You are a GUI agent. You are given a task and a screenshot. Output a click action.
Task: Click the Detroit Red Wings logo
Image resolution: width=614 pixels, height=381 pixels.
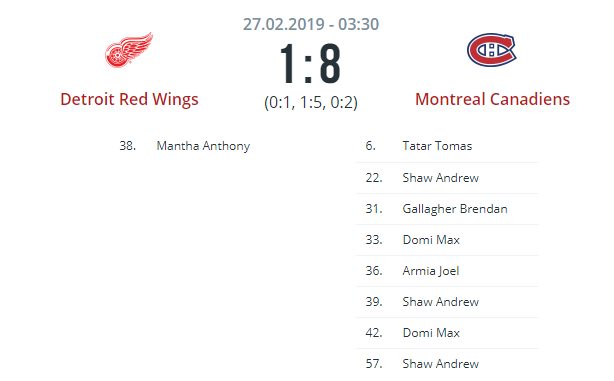coord(129,50)
